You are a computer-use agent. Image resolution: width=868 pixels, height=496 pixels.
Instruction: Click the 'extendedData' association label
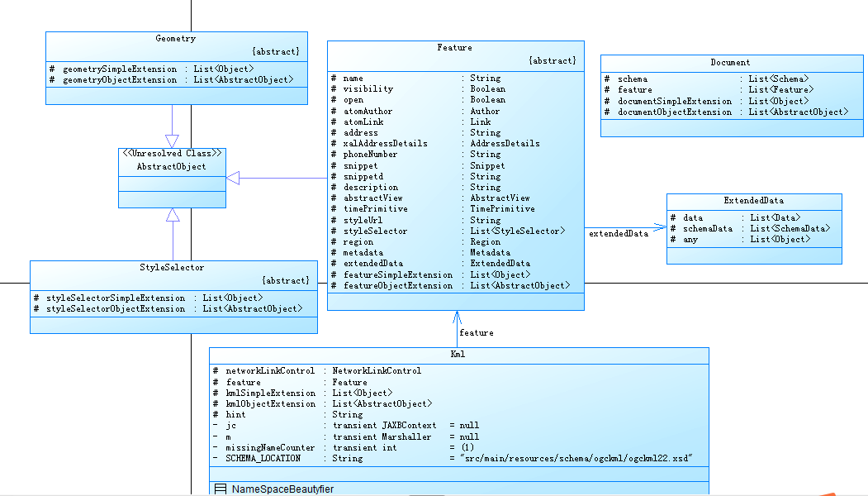tap(619, 234)
